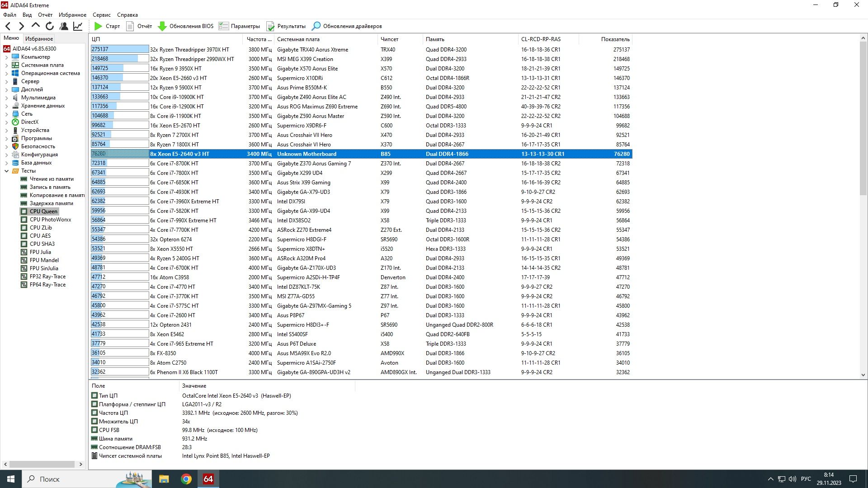Screen dimensions: 868x488
Task: Click the refresh icon in the toolbar
Action: [x=50, y=26]
